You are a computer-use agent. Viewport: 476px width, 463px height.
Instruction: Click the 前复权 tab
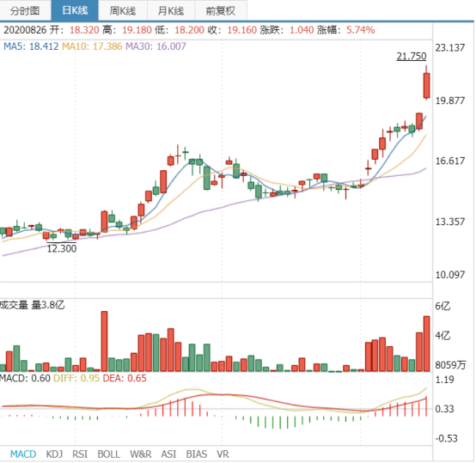[221, 10]
